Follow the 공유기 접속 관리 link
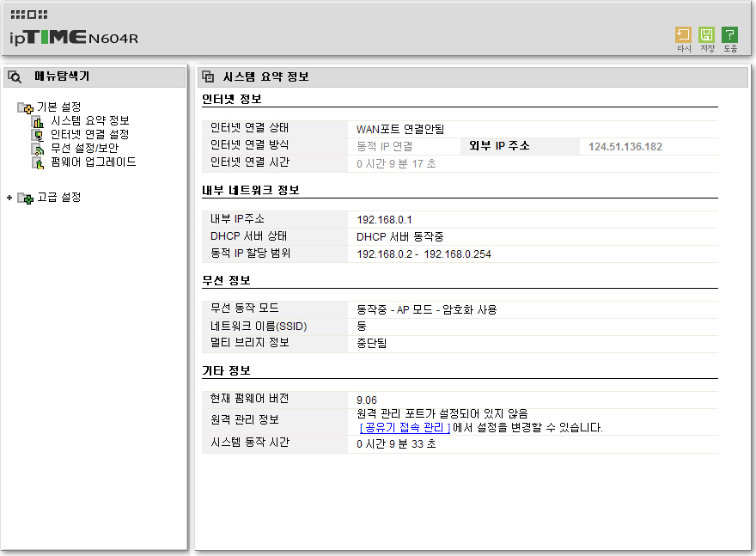 click(405, 428)
